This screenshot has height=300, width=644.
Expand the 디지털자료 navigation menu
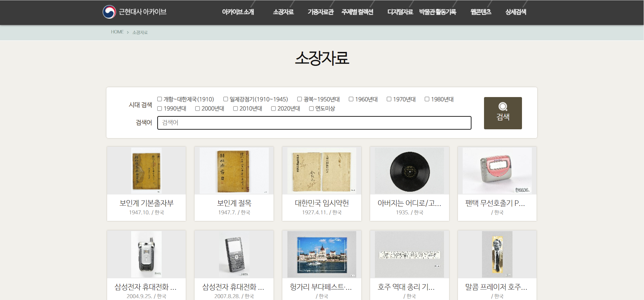point(400,12)
